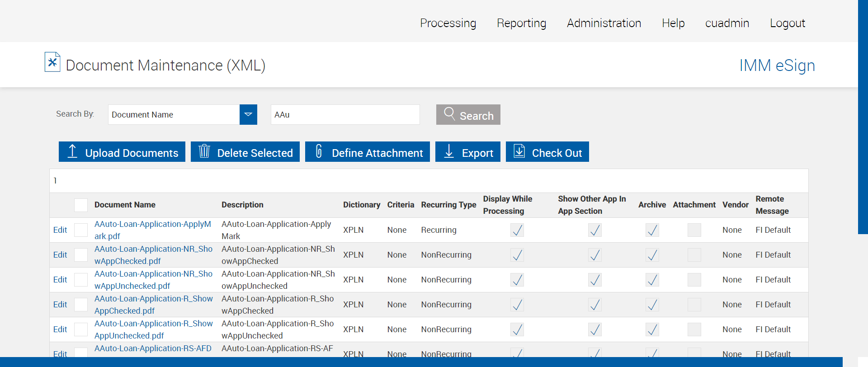Image resolution: width=868 pixels, height=367 pixels.
Task: Click the upload arrow icon
Action: point(72,151)
